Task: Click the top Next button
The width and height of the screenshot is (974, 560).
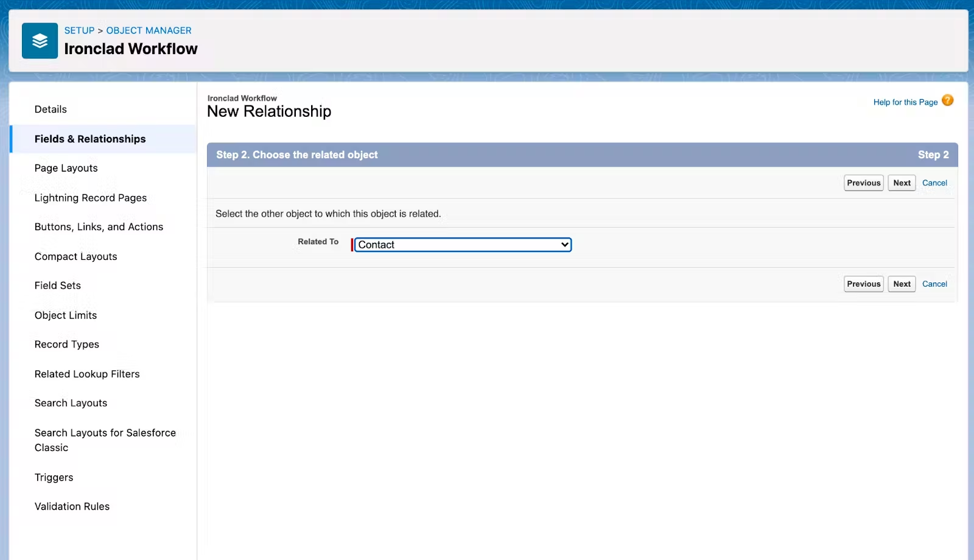Action: click(902, 183)
